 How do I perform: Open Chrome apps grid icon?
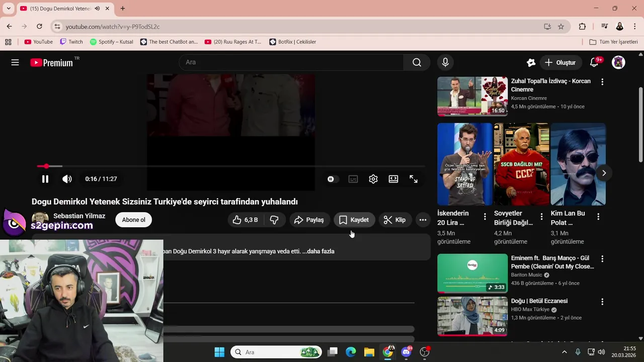click(8, 42)
